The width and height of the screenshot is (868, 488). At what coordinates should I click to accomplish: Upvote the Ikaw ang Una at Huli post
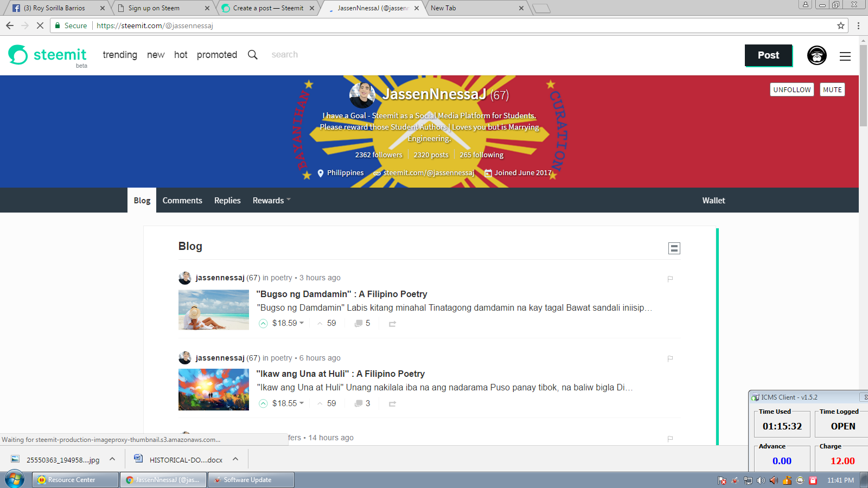pos(263,403)
